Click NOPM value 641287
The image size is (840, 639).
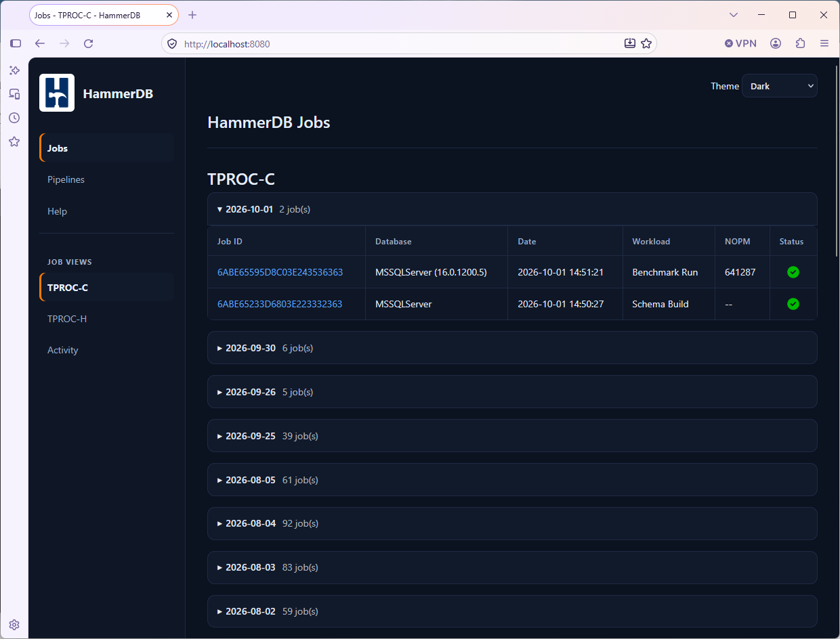click(740, 272)
